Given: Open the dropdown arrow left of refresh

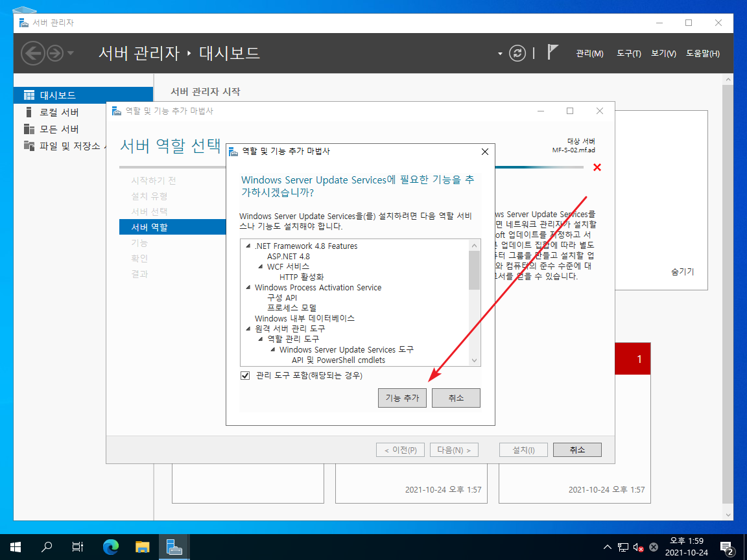Looking at the screenshot, I should coord(500,54).
